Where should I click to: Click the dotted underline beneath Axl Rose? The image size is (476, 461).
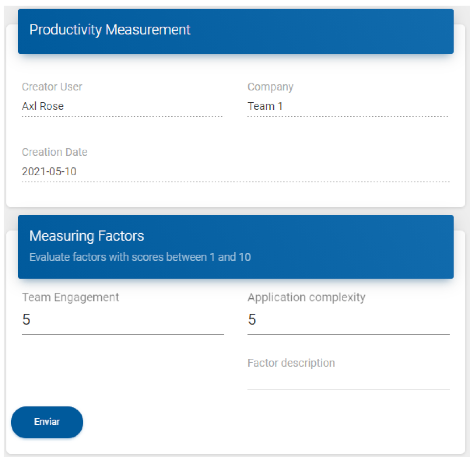tap(121, 116)
